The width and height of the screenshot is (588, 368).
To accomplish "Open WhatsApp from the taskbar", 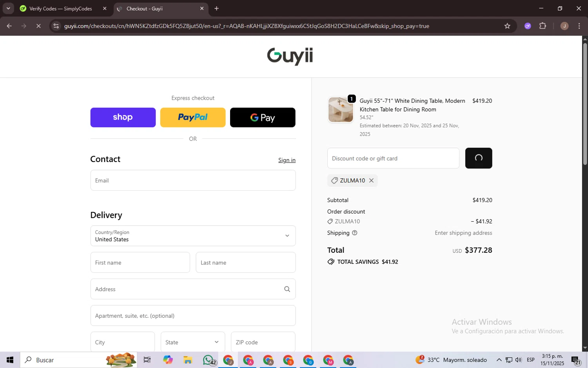I will click(209, 360).
